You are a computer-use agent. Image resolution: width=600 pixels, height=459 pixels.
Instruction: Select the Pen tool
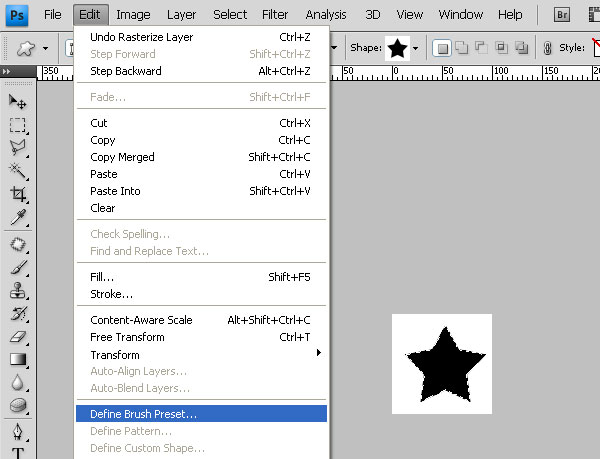(x=18, y=432)
